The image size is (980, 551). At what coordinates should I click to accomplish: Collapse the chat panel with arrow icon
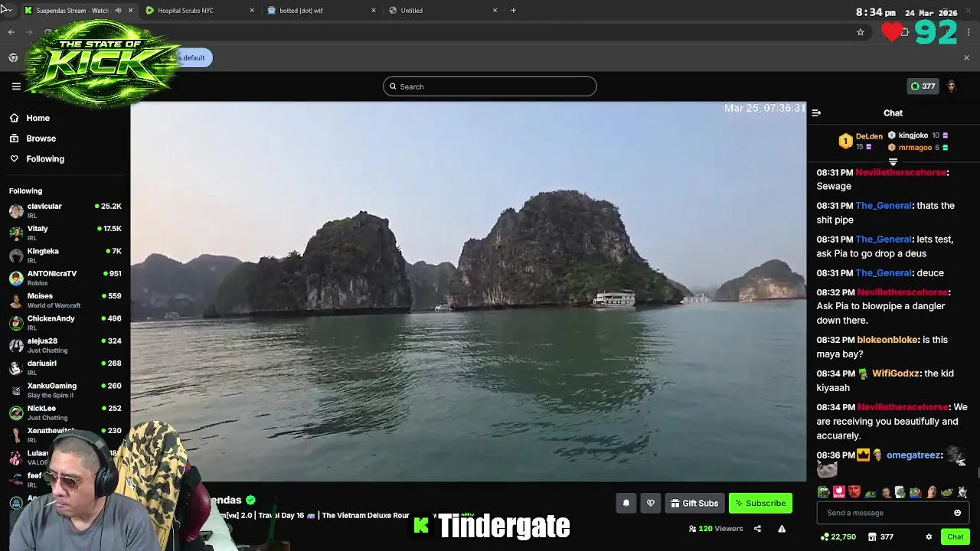[816, 113]
